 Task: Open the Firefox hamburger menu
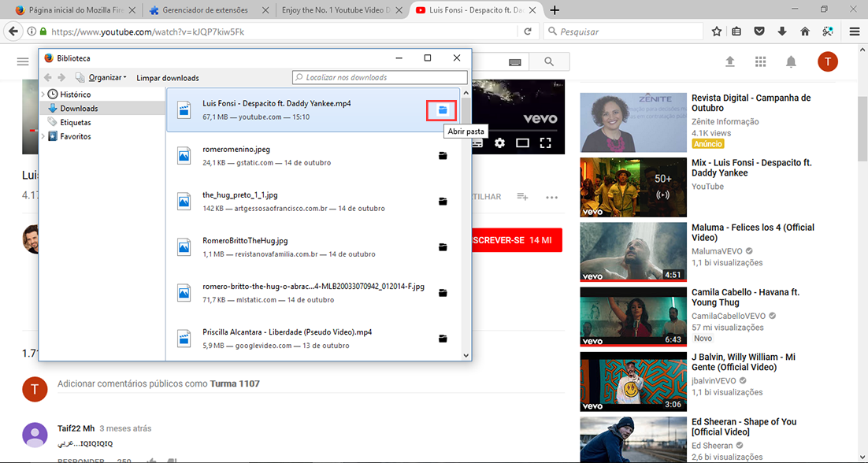[855, 31]
